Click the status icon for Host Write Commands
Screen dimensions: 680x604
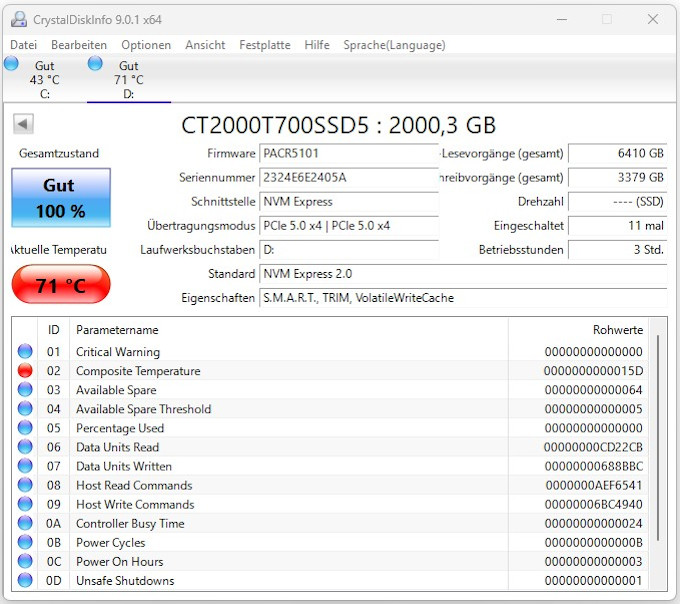pyautogui.click(x=25, y=504)
